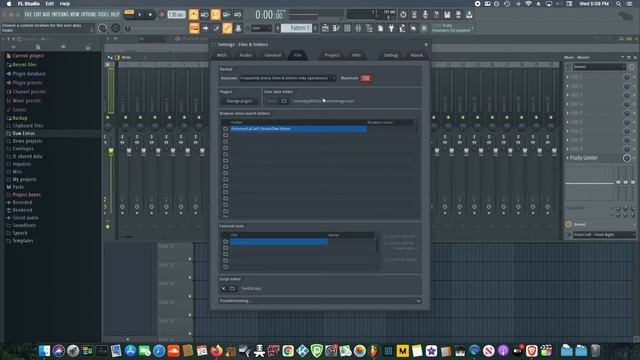Toggle the wait-for-input icon in the toolbar
This screenshot has width=640, height=360.
point(204,14)
